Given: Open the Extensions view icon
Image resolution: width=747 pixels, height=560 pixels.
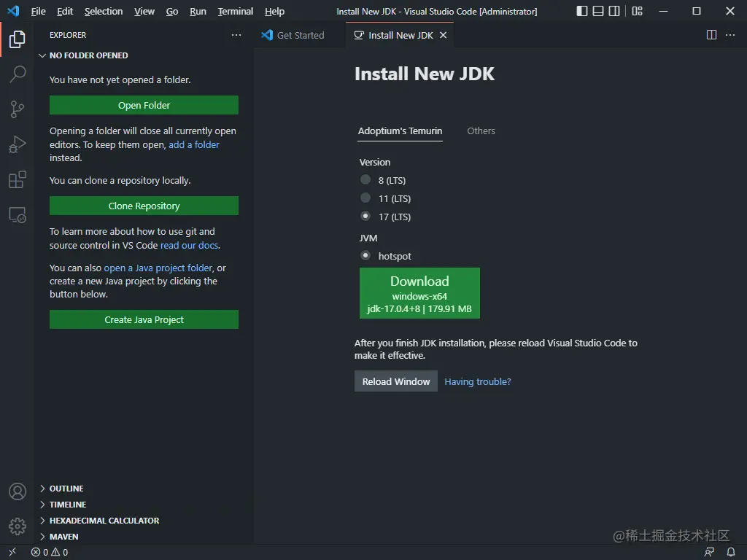Looking at the screenshot, I should pos(18,179).
